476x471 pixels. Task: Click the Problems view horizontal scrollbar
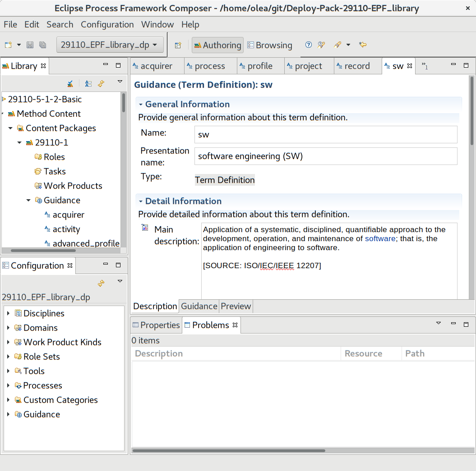229,451
